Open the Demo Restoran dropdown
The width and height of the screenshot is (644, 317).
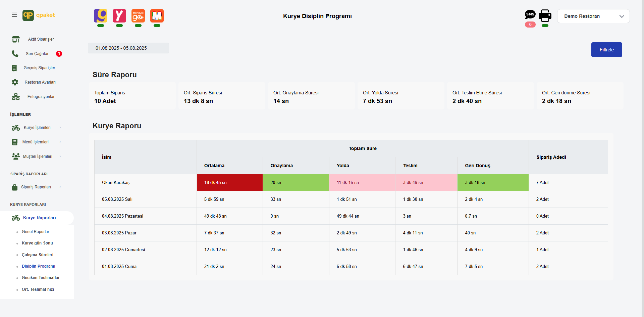593,16
